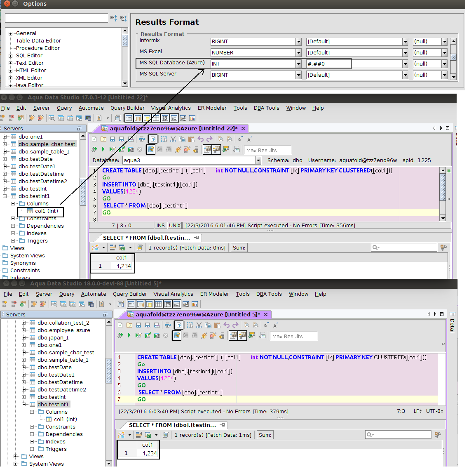
Task: Toggle boxed page-arrow button in Untitled 22 toolbar
Action: tap(153, 139)
